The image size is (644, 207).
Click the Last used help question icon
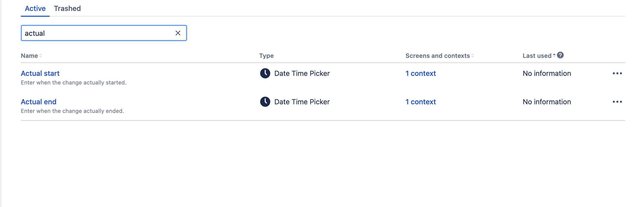(x=560, y=55)
